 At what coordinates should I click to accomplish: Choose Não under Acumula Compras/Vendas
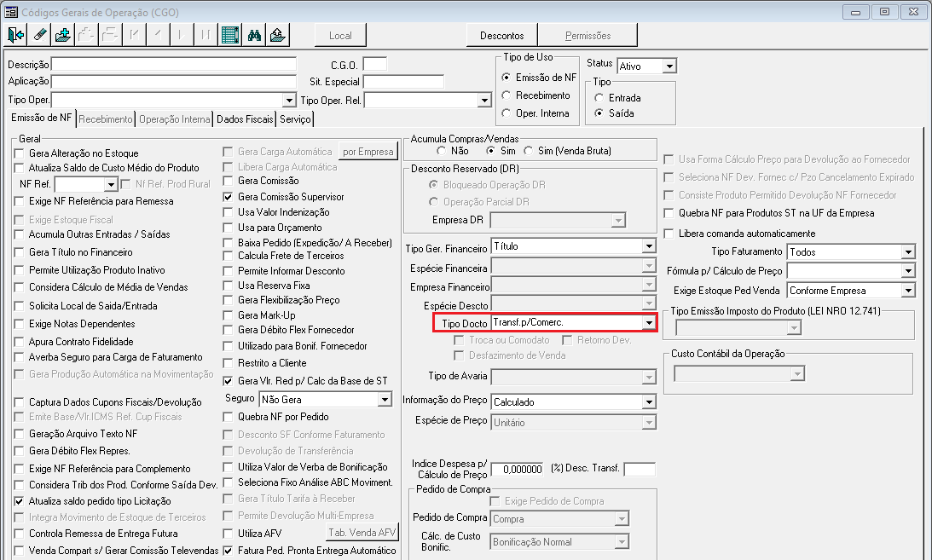pos(441,151)
